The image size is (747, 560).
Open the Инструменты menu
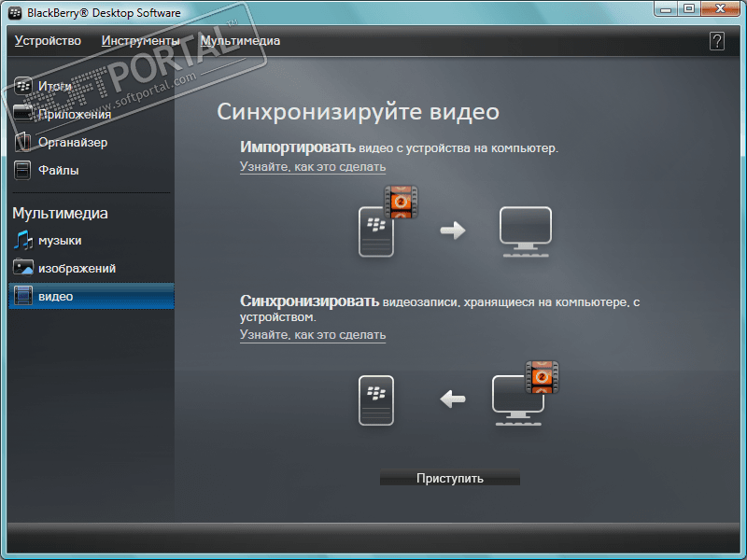point(141,41)
